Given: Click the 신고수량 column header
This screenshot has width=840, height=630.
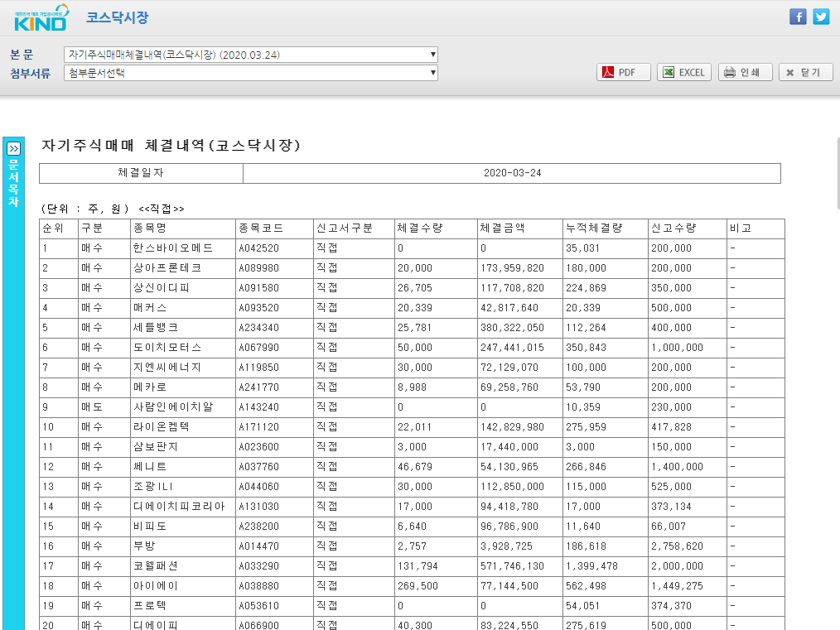Looking at the screenshot, I should (x=674, y=228).
